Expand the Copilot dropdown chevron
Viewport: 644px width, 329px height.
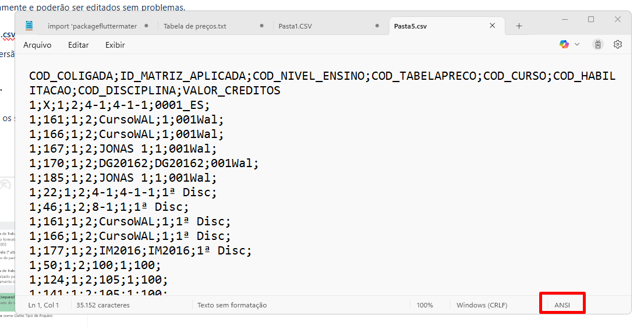pos(577,44)
